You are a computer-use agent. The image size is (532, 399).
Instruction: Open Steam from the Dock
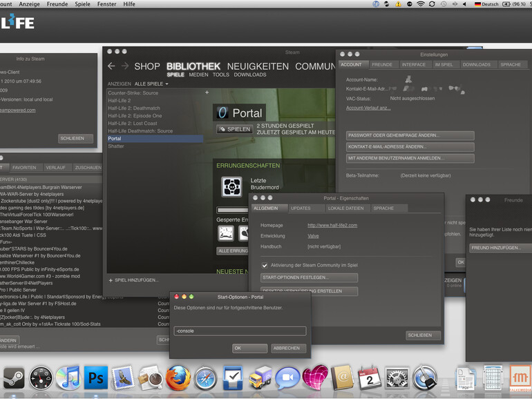coord(14,378)
